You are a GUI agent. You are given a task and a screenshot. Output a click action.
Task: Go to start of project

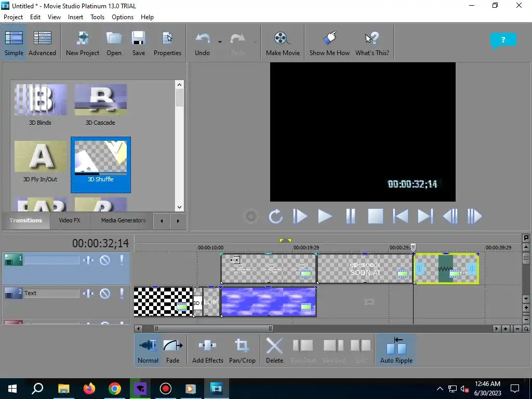click(400, 217)
